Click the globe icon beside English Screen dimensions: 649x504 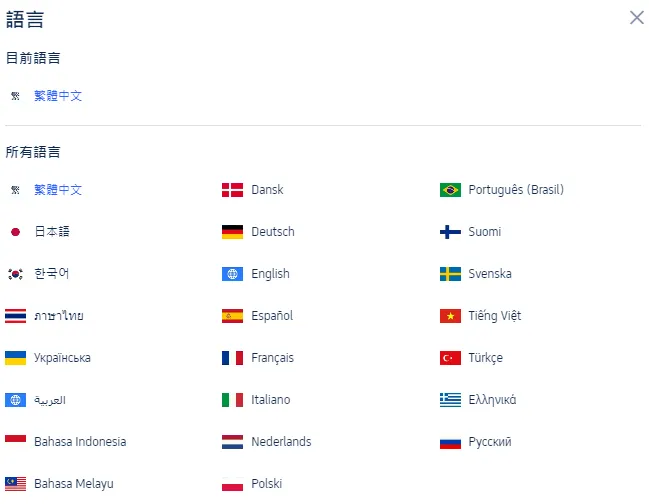232,274
